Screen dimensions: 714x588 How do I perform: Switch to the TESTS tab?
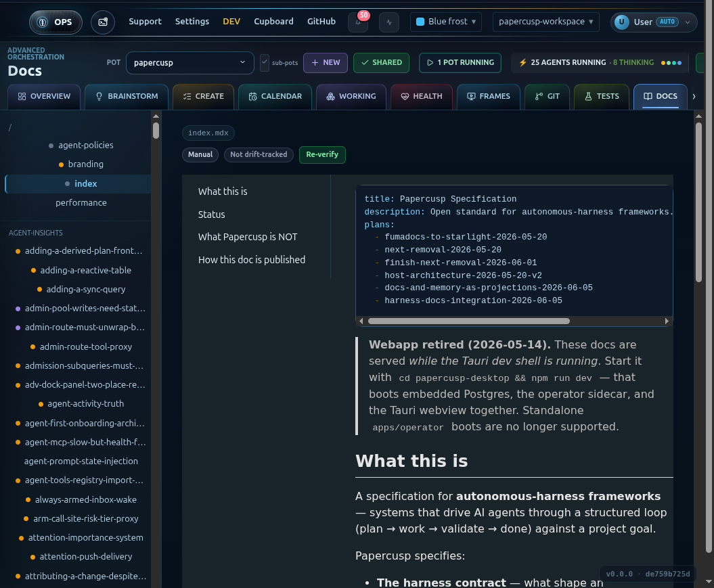pyautogui.click(x=602, y=97)
